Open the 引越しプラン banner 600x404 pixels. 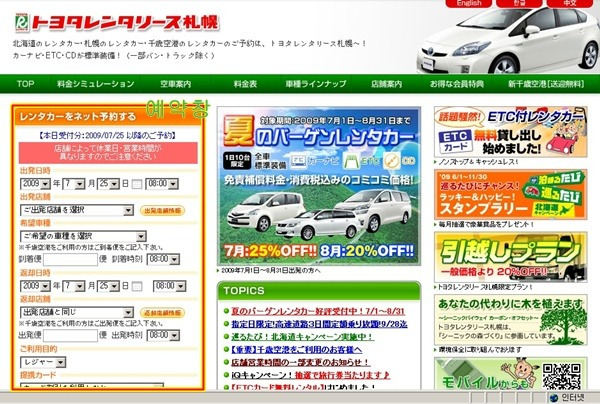click(510, 257)
